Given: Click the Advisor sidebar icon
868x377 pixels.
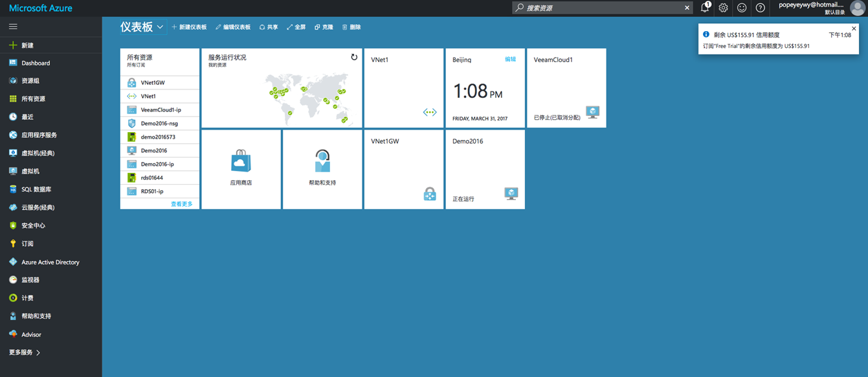Looking at the screenshot, I should pos(13,334).
